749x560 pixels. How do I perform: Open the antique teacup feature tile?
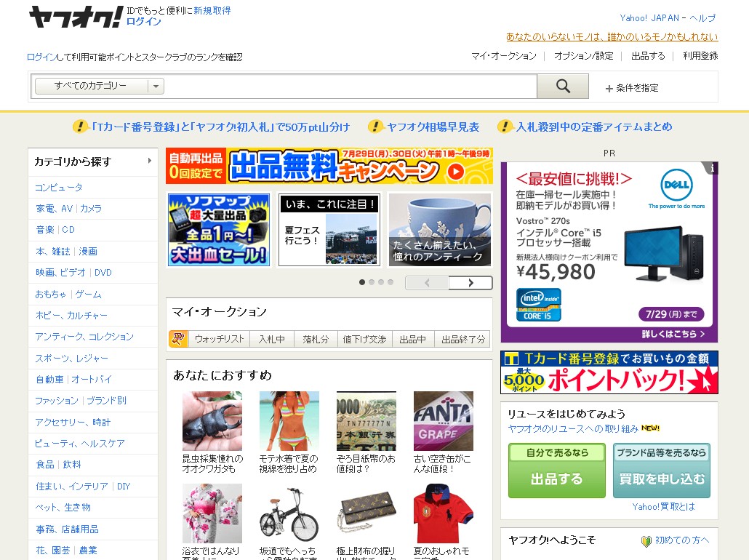(440, 230)
